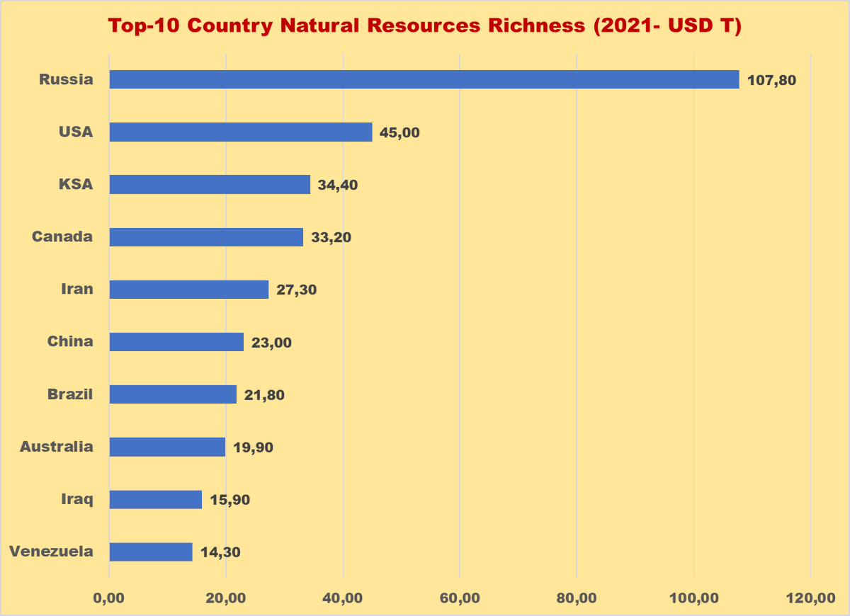Click the 45,00 data label
This screenshot has height=616, width=850.
(x=400, y=132)
